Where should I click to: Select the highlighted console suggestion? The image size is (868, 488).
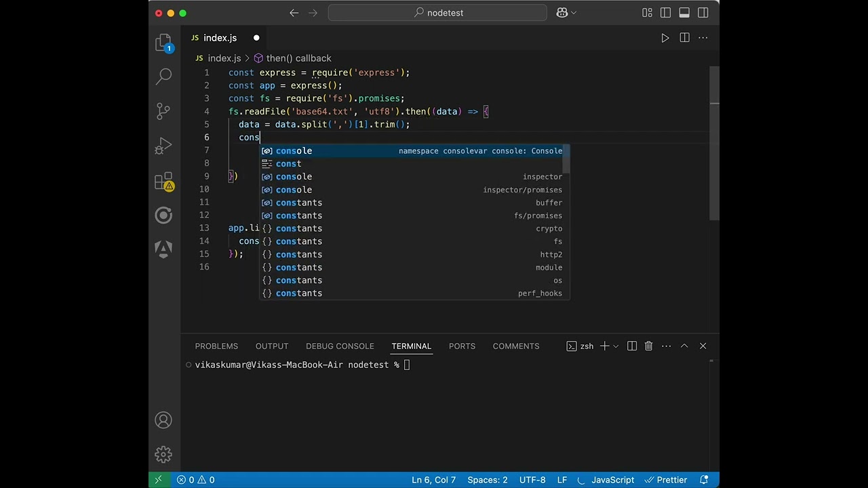pyautogui.click(x=415, y=150)
